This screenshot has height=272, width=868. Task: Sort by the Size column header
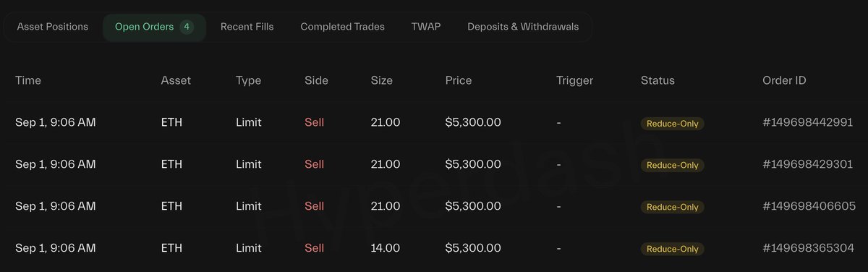coord(382,80)
